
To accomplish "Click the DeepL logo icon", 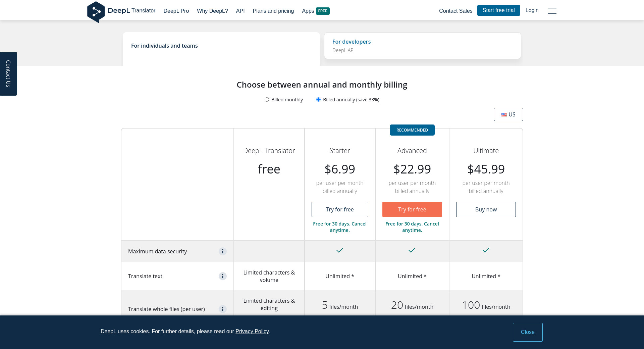I will tap(96, 12).
